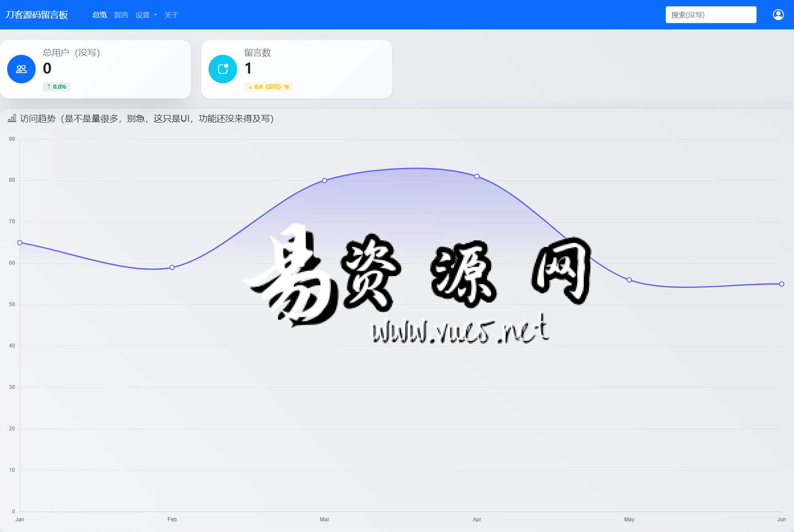Click the 刀客源码留言板 brand title
This screenshot has height=532, width=794.
tap(37, 15)
